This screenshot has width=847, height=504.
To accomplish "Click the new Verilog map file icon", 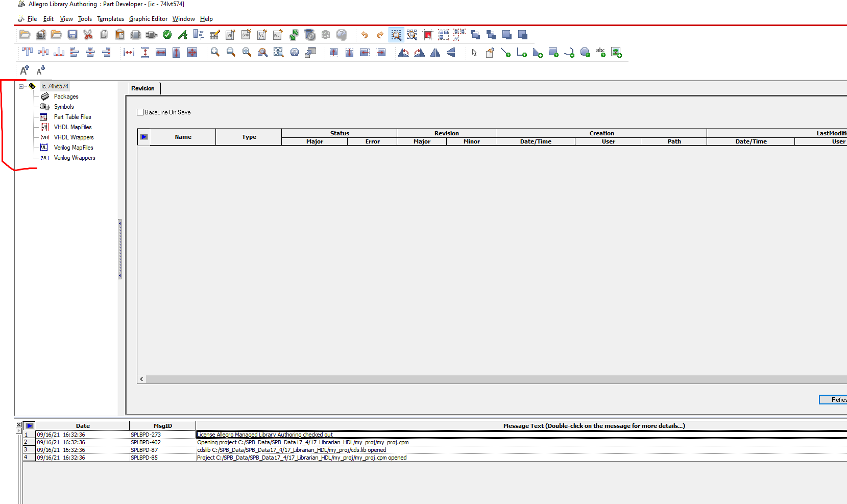I will pos(262,35).
